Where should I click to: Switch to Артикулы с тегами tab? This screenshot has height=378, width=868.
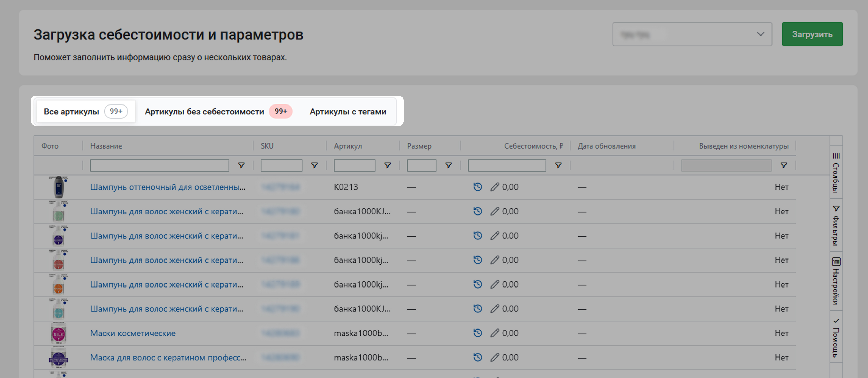(348, 111)
